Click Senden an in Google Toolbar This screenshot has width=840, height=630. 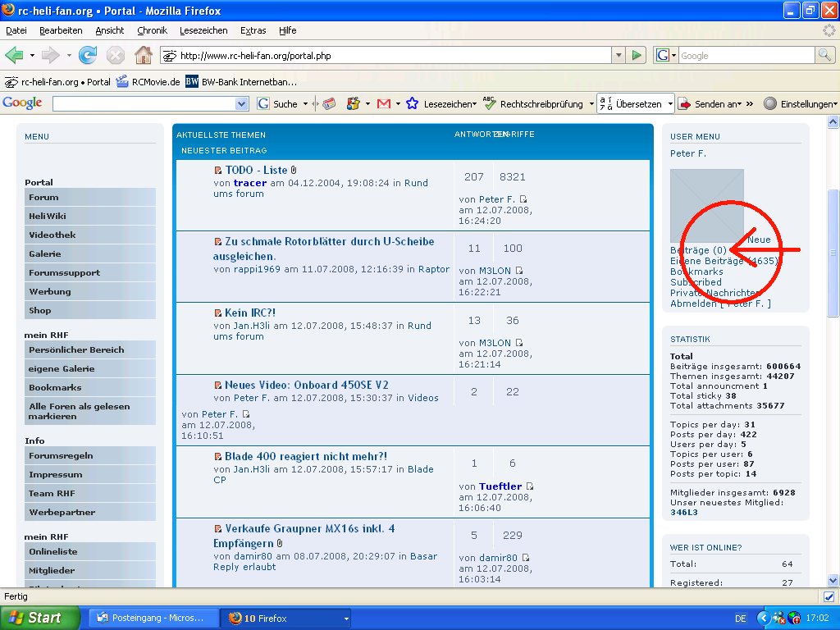pos(709,104)
